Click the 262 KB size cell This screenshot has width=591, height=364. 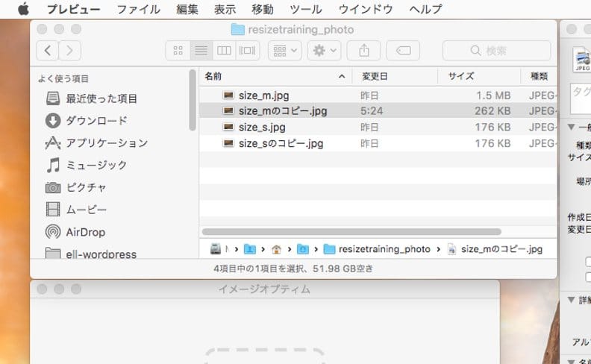492,111
